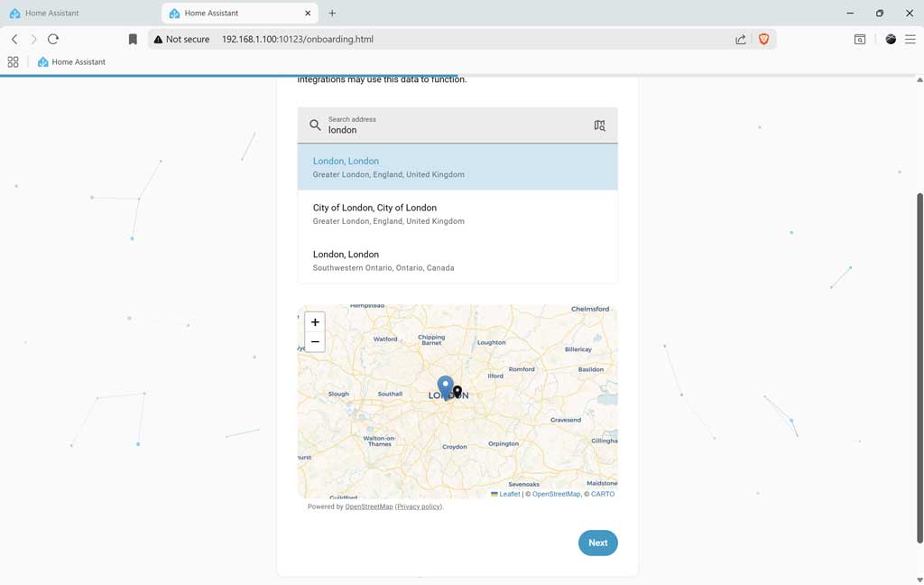Screen dimensions: 924x585
Task: Click Walton-on-Thames label on the map
Action: (380, 441)
